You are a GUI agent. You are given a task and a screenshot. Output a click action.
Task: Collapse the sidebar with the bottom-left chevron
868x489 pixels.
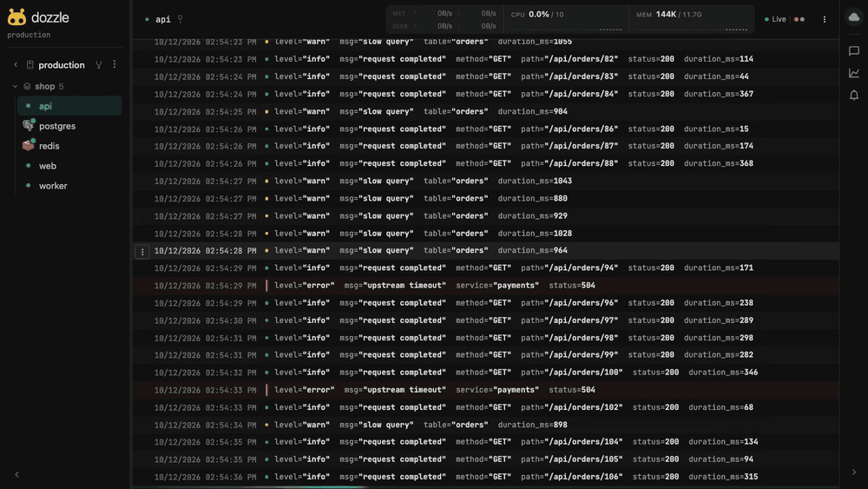click(x=16, y=474)
